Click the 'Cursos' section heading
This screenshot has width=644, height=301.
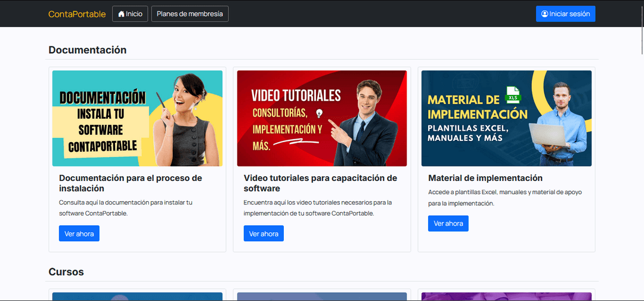click(x=66, y=272)
